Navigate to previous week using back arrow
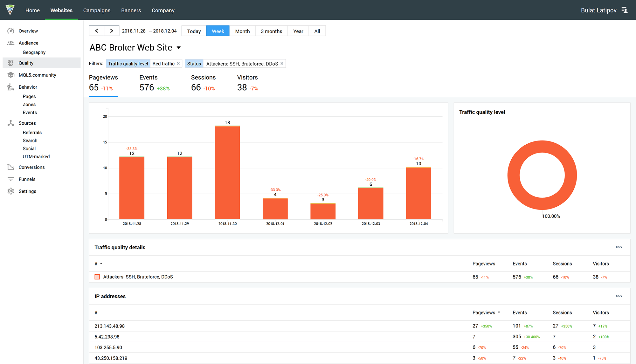The height and width of the screenshot is (364, 636). (96, 31)
